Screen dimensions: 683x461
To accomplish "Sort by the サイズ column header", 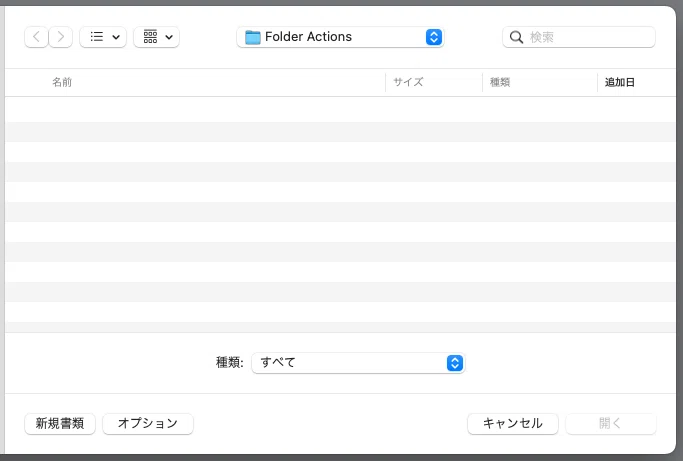I will 408,82.
